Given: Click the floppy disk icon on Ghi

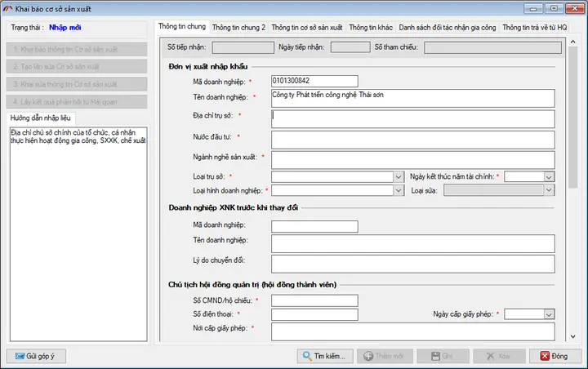Looking at the screenshot, I should pos(435,356).
